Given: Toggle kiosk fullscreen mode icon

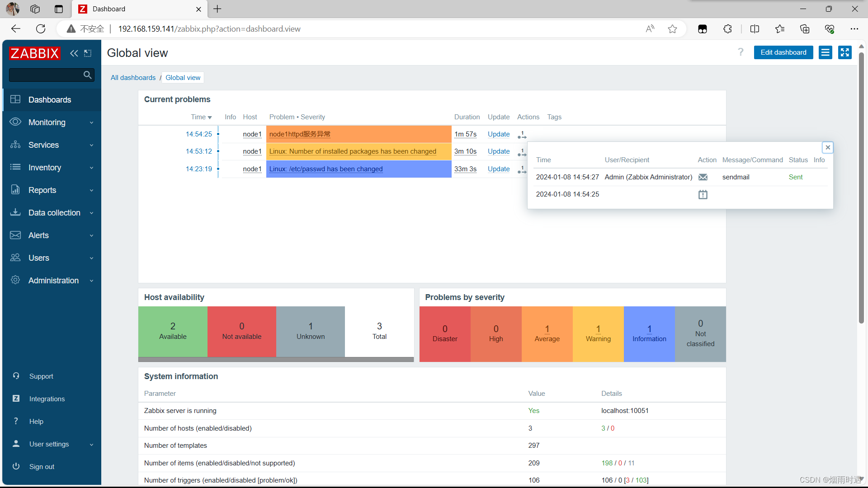Looking at the screenshot, I should (844, 52).
